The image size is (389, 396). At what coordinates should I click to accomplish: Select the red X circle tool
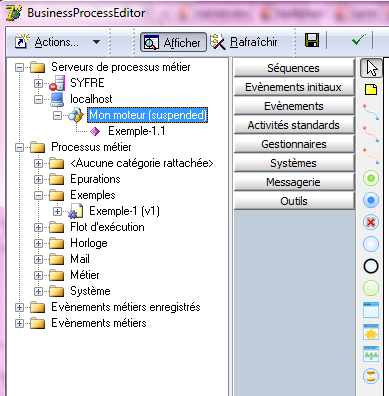coord(371,222)
